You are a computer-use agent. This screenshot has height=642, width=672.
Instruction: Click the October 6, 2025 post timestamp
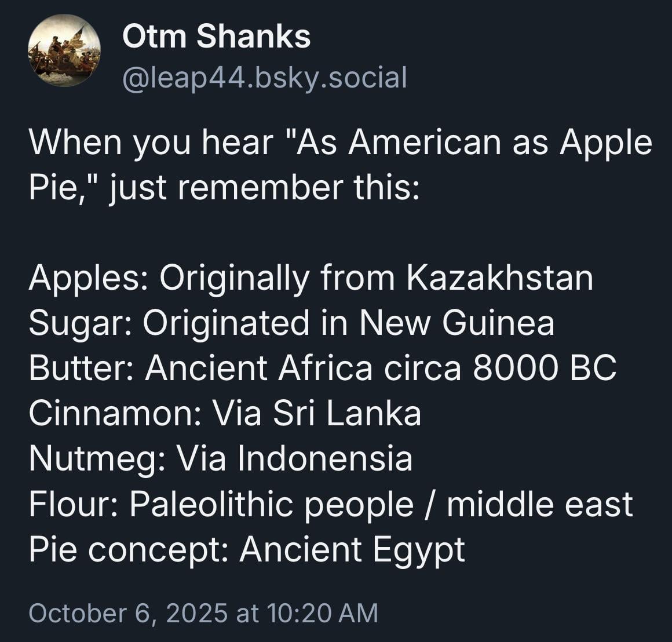[x=203, y=613]
